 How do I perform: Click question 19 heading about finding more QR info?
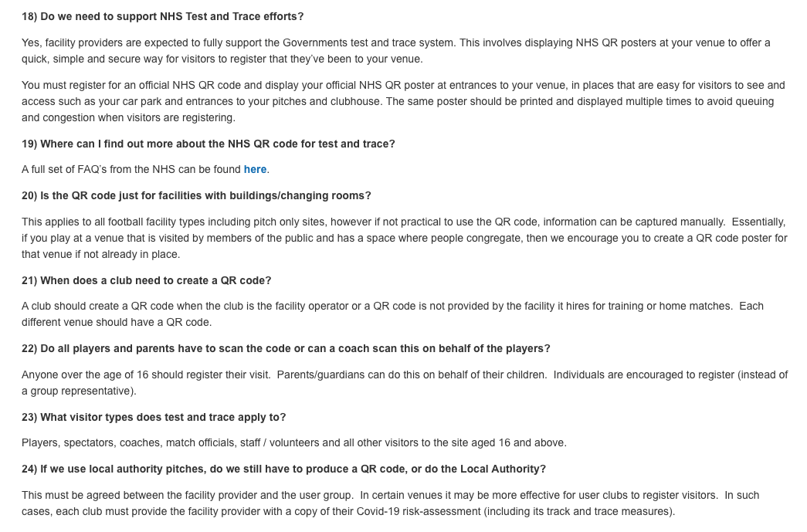[x=209, y=144]
